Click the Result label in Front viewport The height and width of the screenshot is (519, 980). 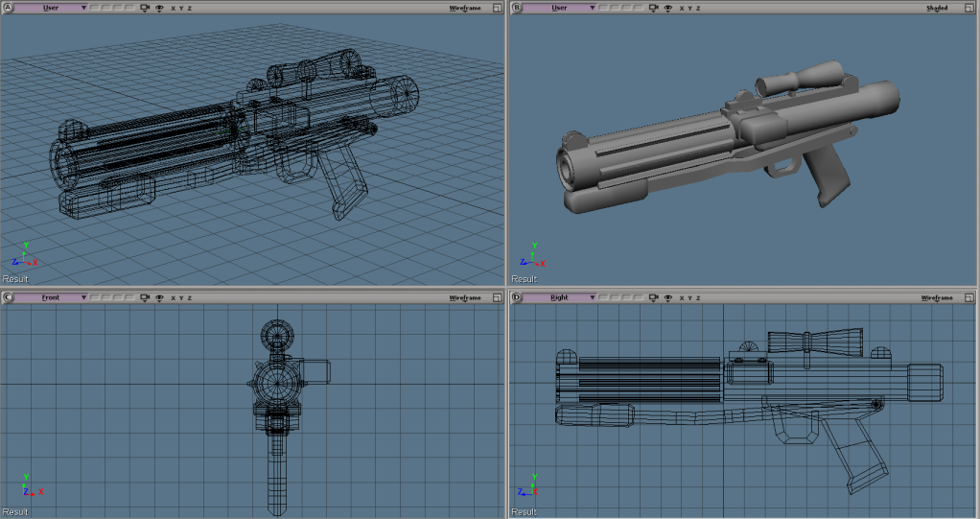click(15, 511)
